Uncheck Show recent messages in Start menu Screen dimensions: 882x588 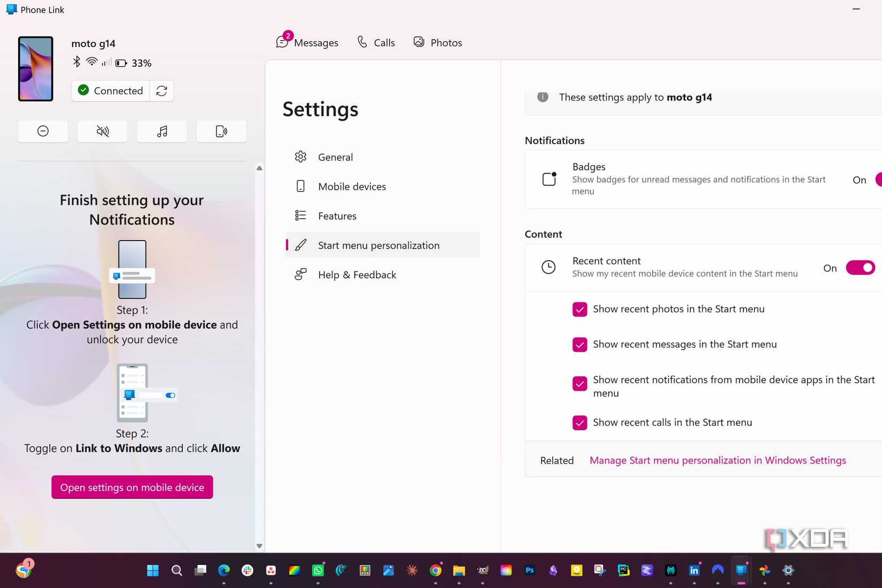coord(579,345)
